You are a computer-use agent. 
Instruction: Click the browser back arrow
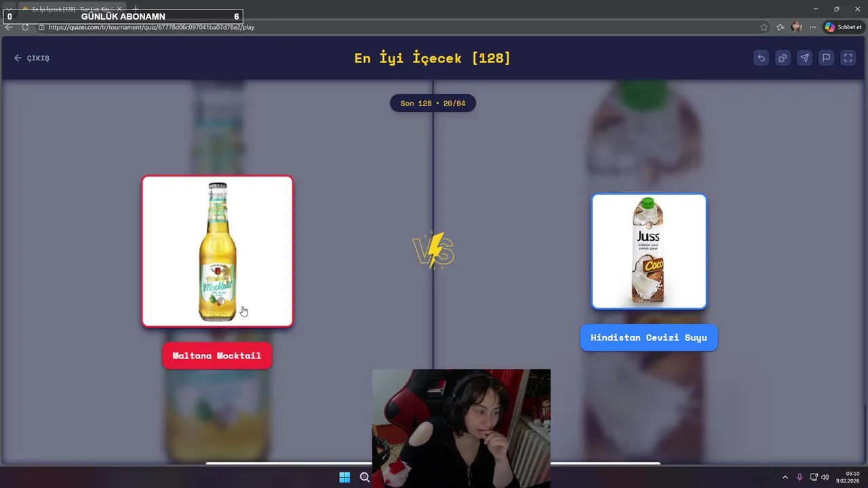click(x=9, y=27)
